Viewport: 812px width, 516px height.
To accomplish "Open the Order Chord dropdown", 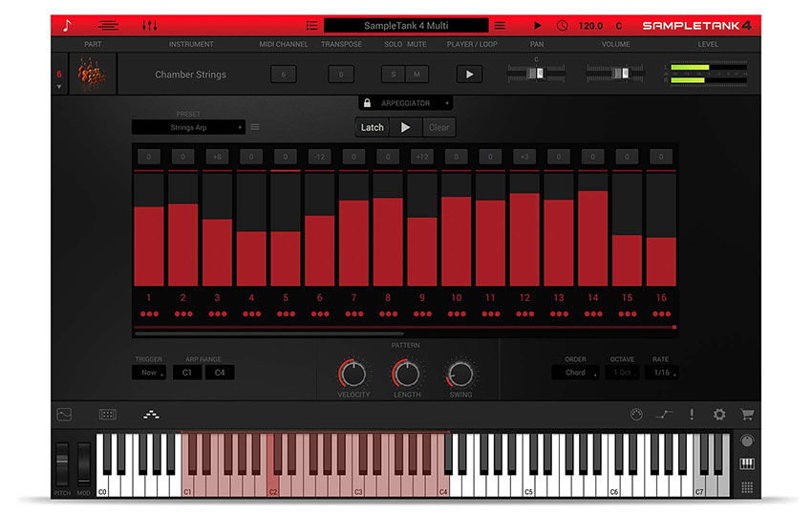I will click(575, 373).
